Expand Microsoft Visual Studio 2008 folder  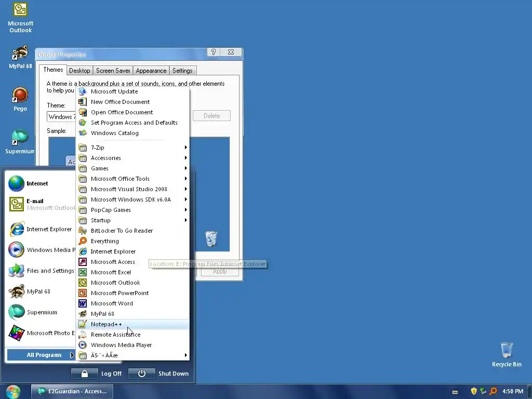[x=132, y=189]
